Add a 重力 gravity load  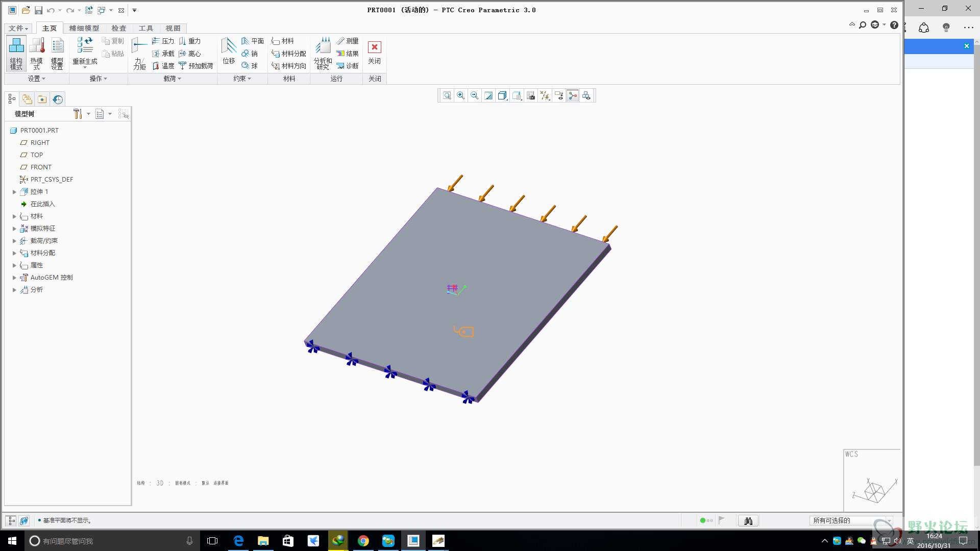(x=189, y=41)
